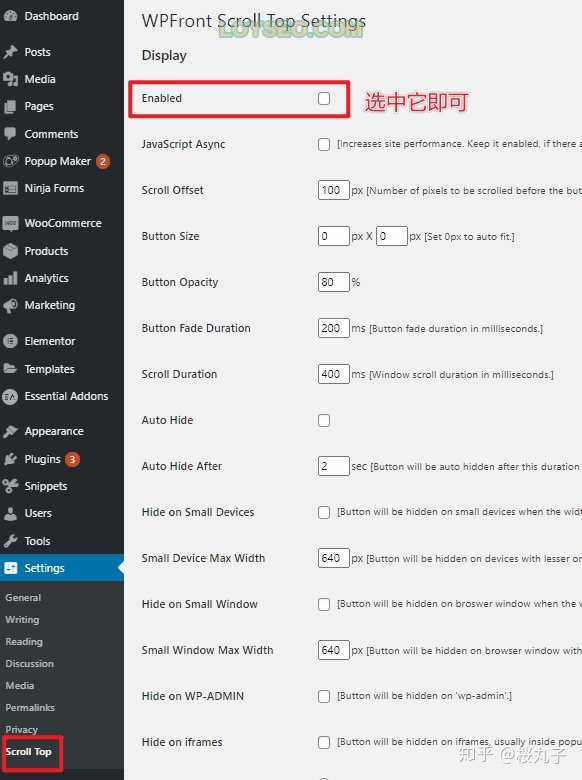Tick the Enabled checkbox

pos(324,98)
